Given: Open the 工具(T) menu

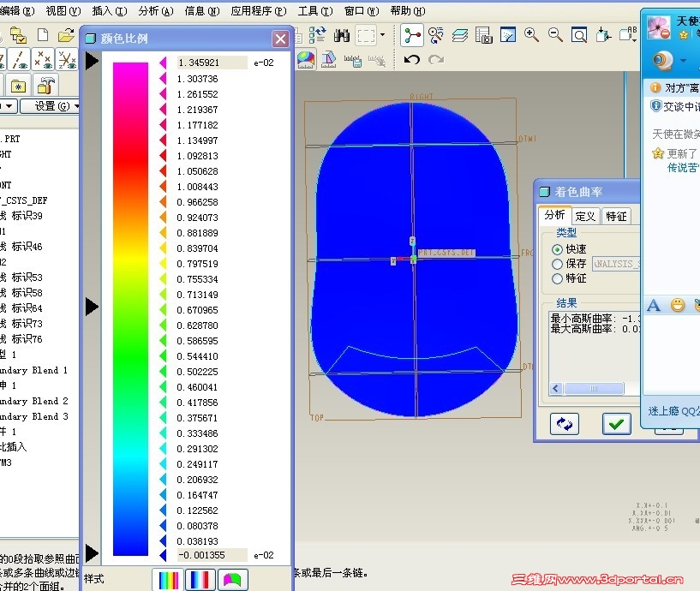Looking at the screenshot, I should pos(315,11).
